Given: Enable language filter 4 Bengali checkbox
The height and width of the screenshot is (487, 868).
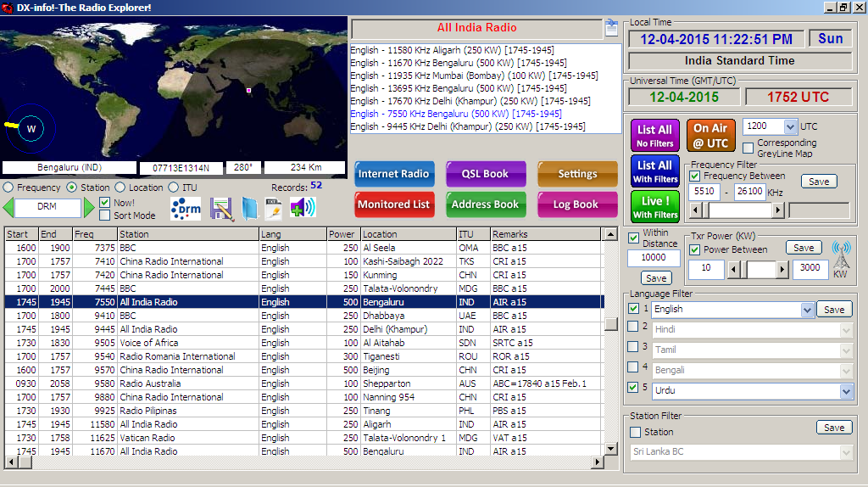Looking at the screenshot, I should (x=633, y=367).
